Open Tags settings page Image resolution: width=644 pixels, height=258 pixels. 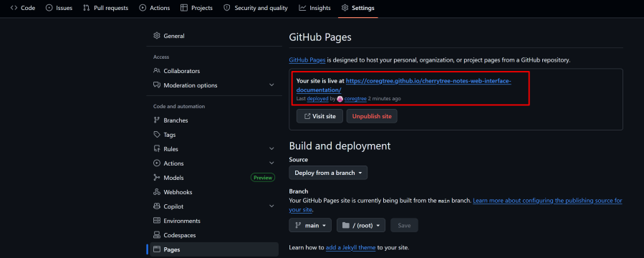click(214, 135)
